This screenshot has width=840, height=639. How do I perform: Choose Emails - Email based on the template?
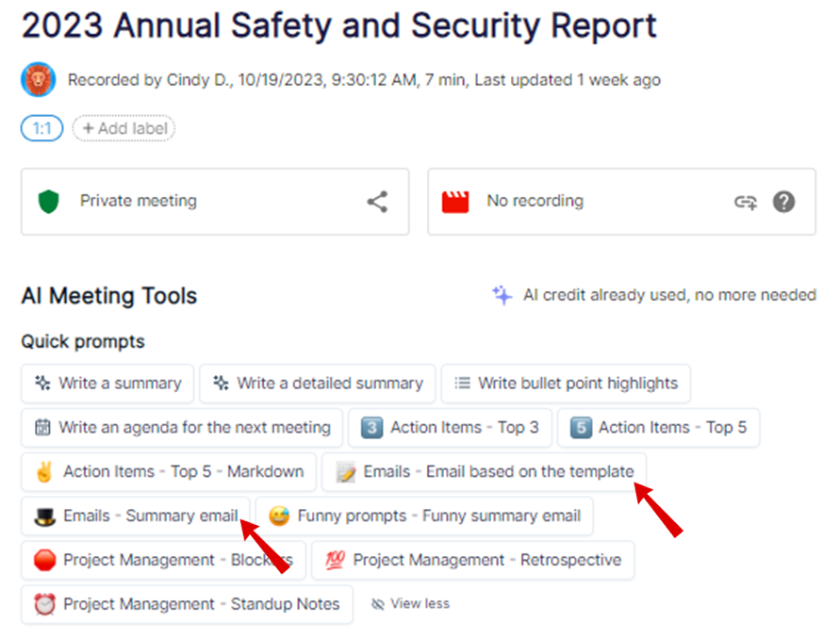click(484, 472)
